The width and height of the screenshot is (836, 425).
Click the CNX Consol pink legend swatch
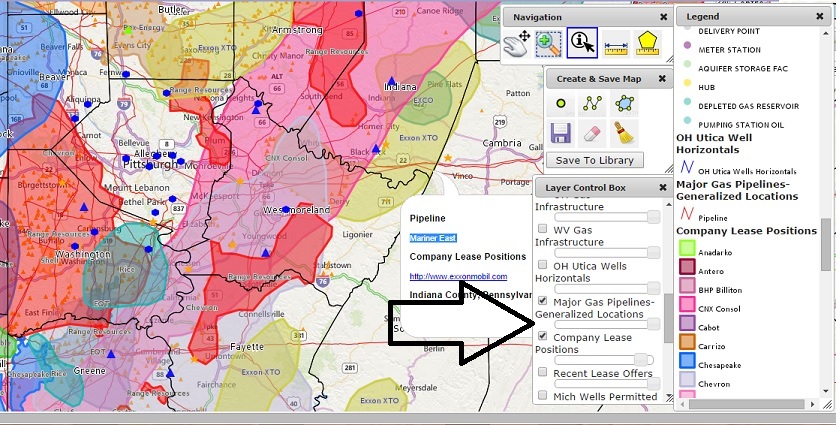pyautogui.click(x=687, y=304)
